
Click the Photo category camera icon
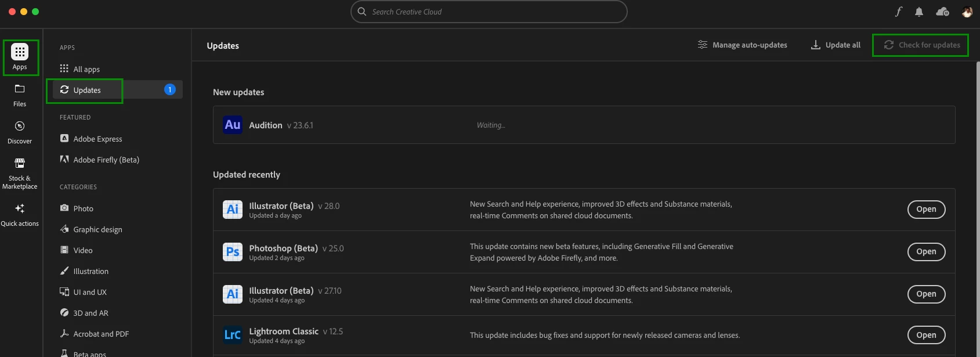(x=64, y=208)
